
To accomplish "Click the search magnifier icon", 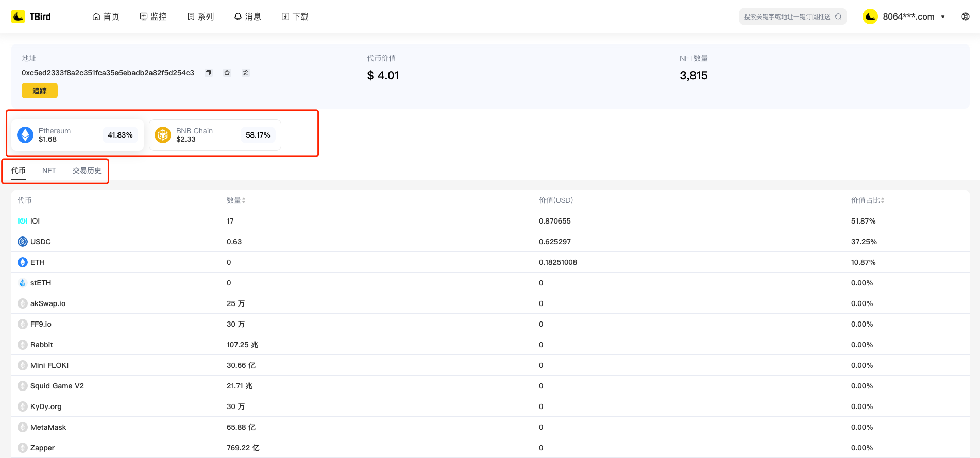I will 838,16.
